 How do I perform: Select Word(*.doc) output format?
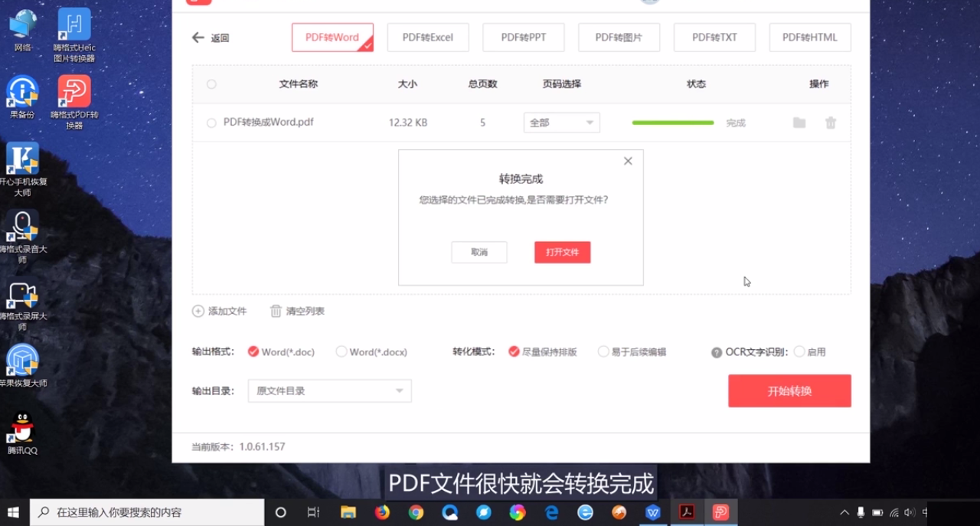(x=281, y=352)
